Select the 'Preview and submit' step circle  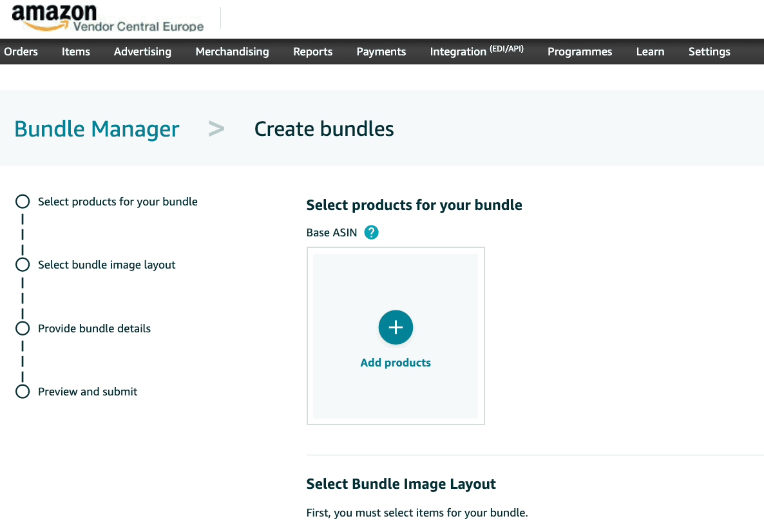[23, 392]
